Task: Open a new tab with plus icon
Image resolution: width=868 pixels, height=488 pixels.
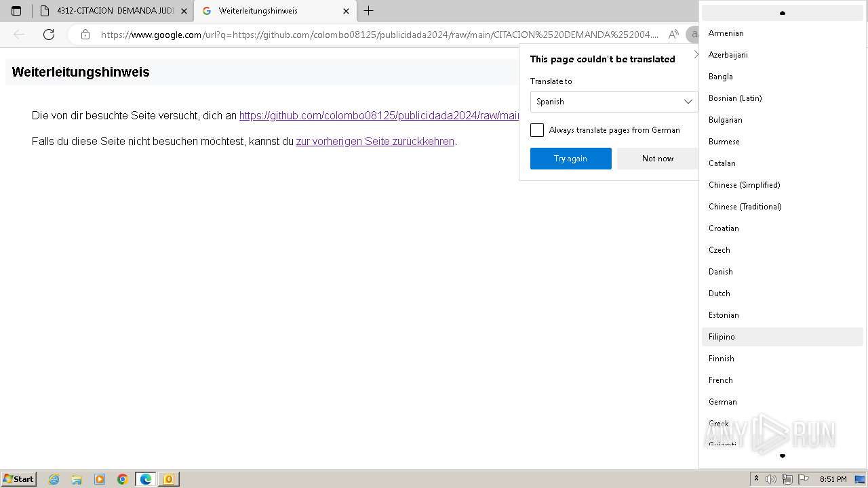Action: [369, 11]
